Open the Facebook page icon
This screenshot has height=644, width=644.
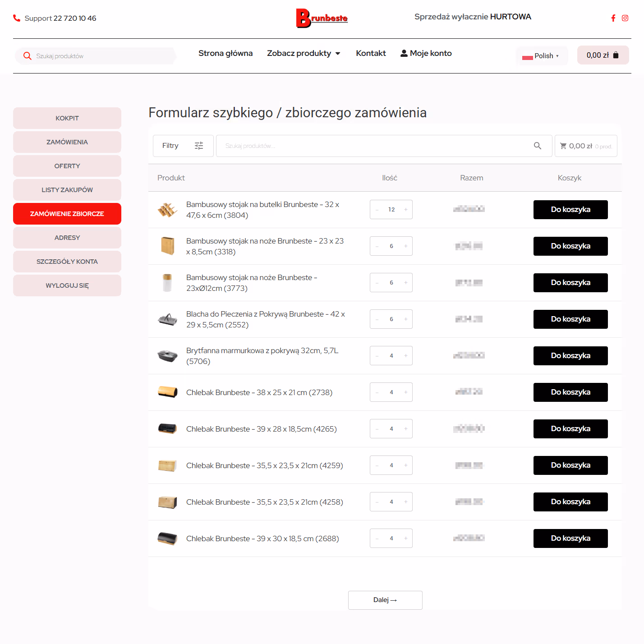click(613, 18)
